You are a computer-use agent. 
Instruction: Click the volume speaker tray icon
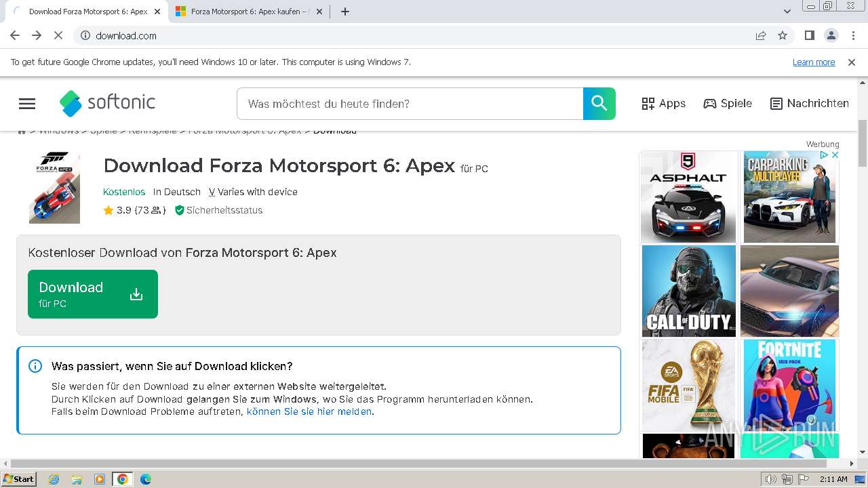(770, 479)
